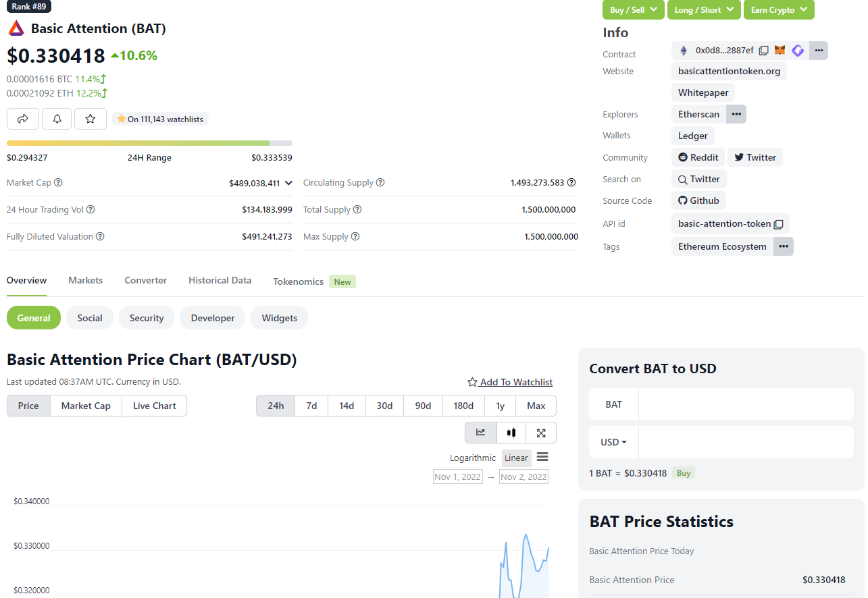Open the Converter tab
Image resolution: width=868 pixels, height=598 pixels.
(146, 280)
